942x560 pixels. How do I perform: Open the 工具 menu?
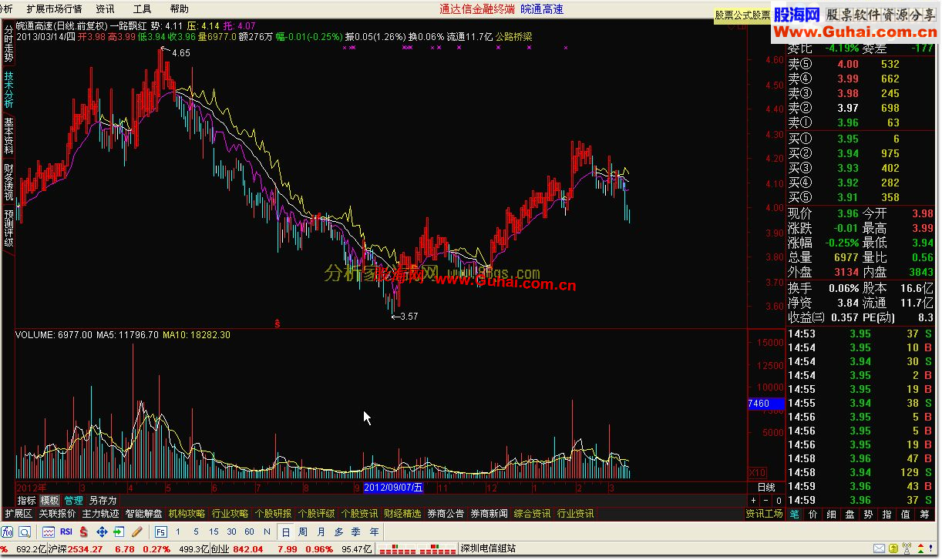(x=142, y=9)
